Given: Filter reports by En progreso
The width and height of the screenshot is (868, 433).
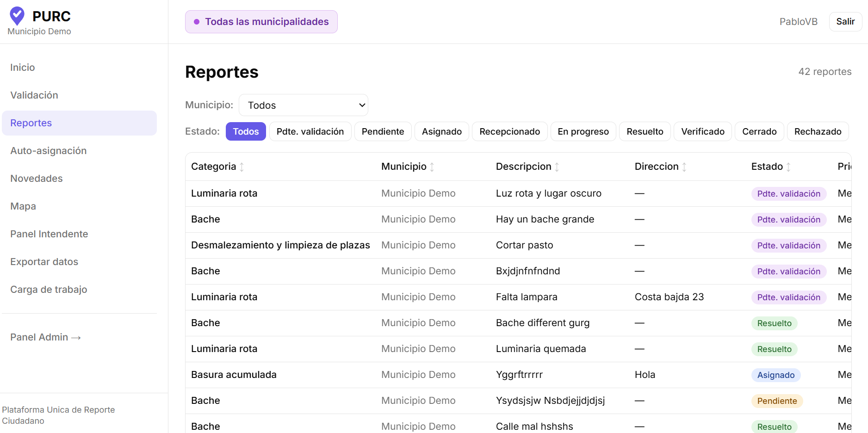Looking at the screenshot, I should point(583,131).
